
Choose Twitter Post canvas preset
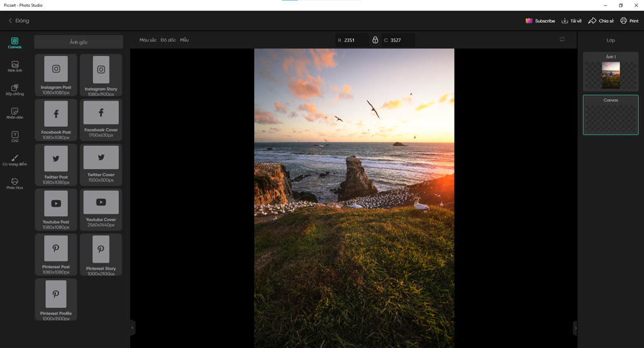56,165
